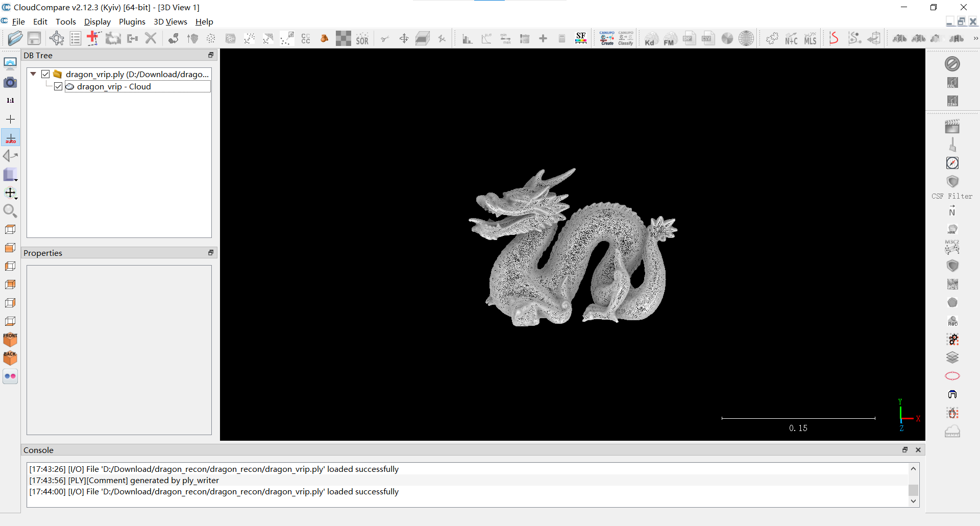
Task: Click the Save floppy disk icon
Action: point(34,38)
